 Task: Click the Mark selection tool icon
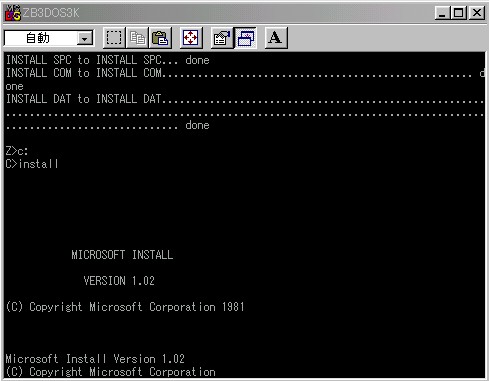pos(114,38)
